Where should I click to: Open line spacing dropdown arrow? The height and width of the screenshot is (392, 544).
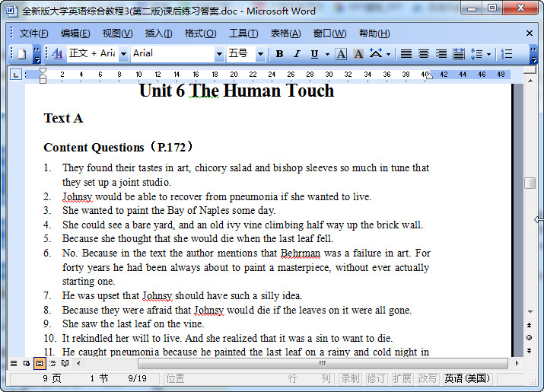point(488,54)
